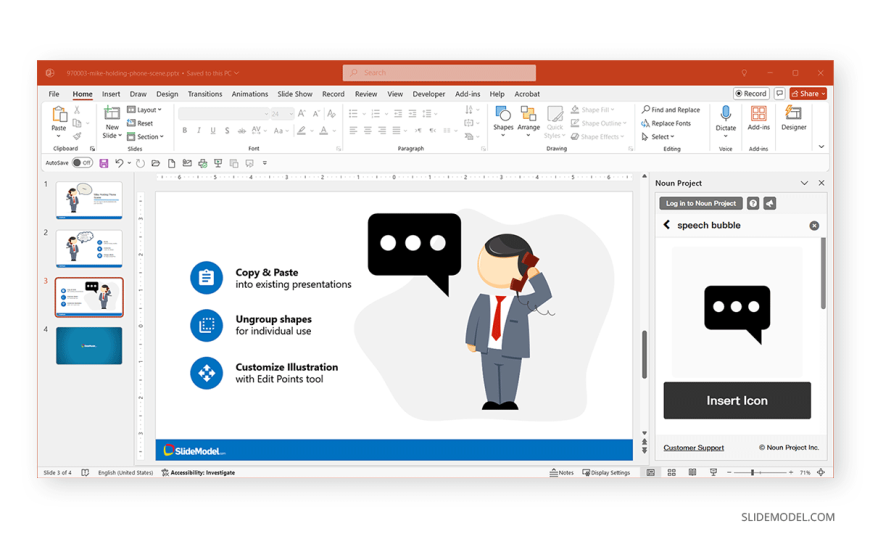The width and height of the screenshot is (870, 539).
Task: Click the New blank document icon
Action: pos(171,163)
